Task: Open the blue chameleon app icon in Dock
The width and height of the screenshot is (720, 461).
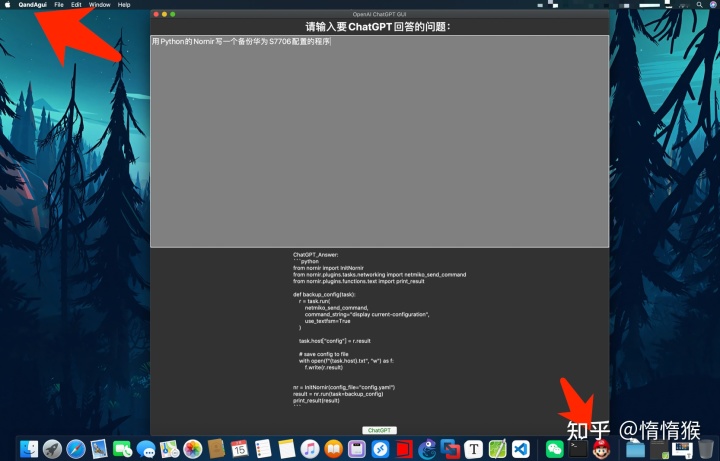Action: (427, 449)
